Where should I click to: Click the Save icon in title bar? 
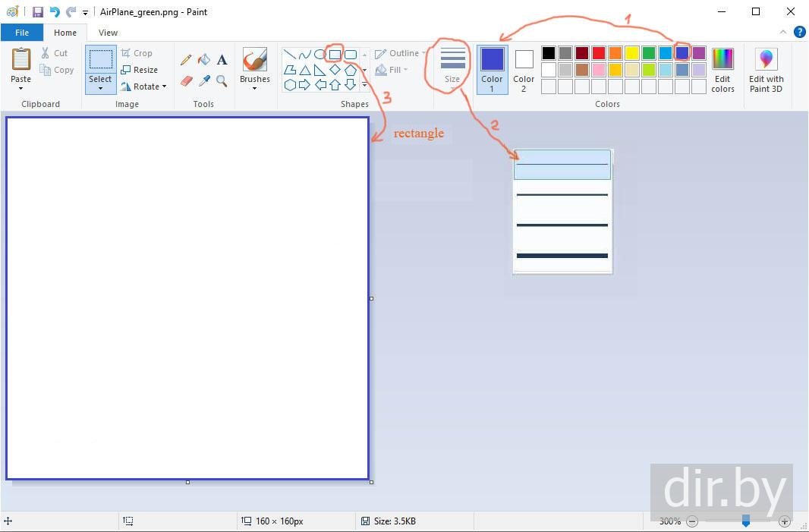point(38,11)
